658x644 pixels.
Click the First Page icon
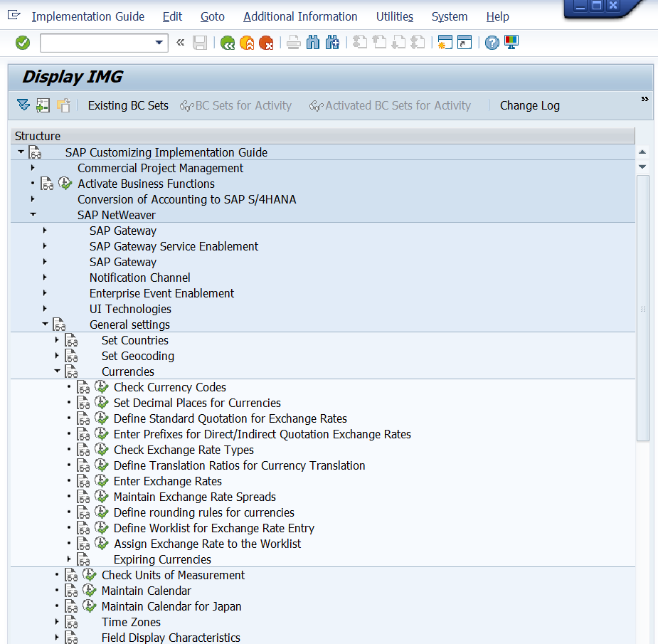360,43
